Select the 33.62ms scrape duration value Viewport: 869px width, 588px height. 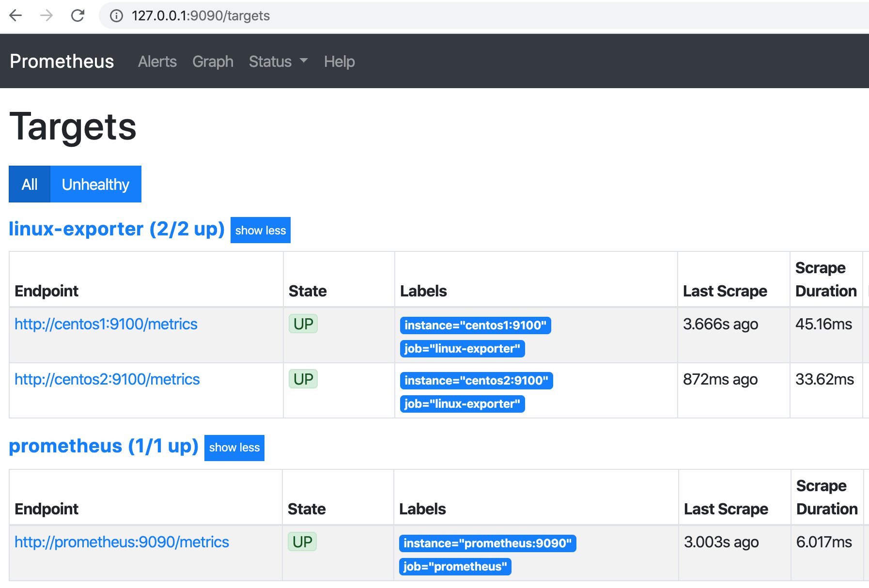click(x=824, y=379)
